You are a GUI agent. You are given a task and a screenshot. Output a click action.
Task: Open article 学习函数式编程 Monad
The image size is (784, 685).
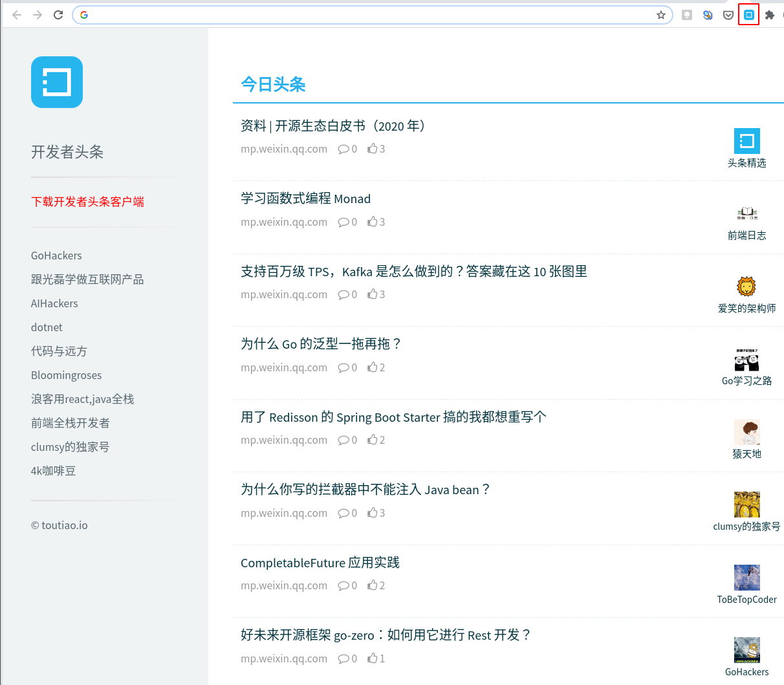click(x=305, y=199)
